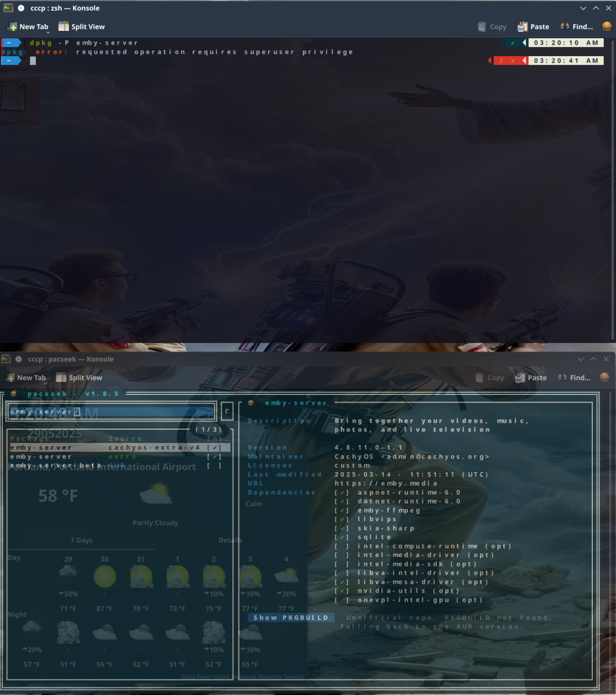The image size is (616, 695).
Task: Click the Copy icon in the top Konsole toolbar
Action: (482, 26)
